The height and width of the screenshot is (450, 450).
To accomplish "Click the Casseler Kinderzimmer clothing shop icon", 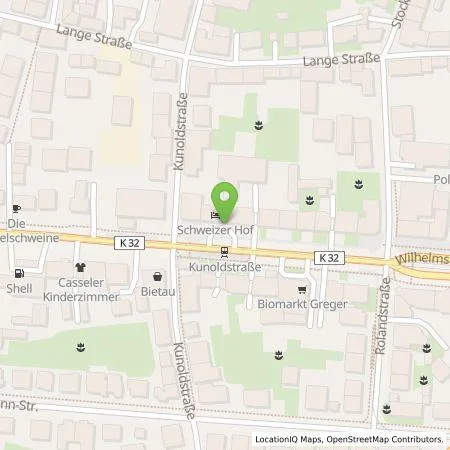I will click(80, 267).
